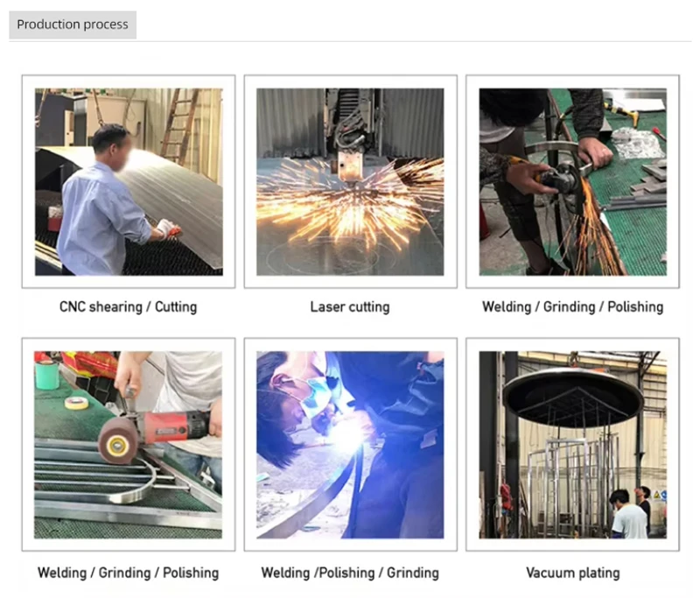Click the "Vacuum plating" caption
This screenshot has width=700, height=598.
(573, 573)
